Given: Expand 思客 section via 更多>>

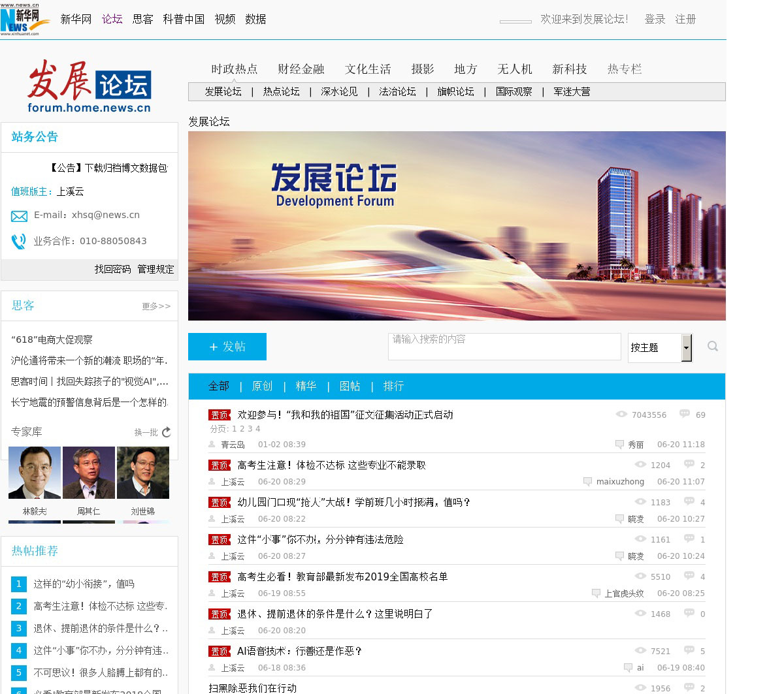Looking at the screenshot, I should click(156, 306).
